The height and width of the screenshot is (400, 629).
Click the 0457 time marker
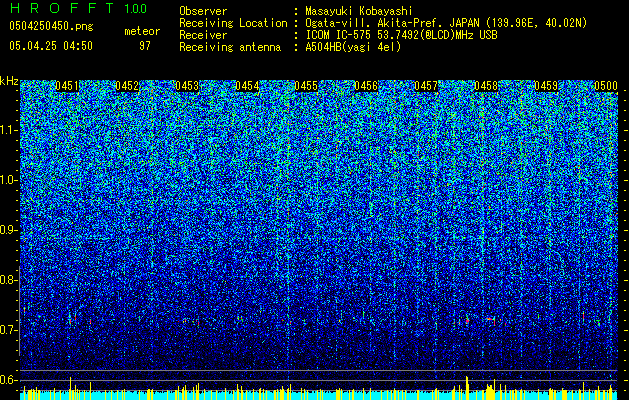pos(426,86)
